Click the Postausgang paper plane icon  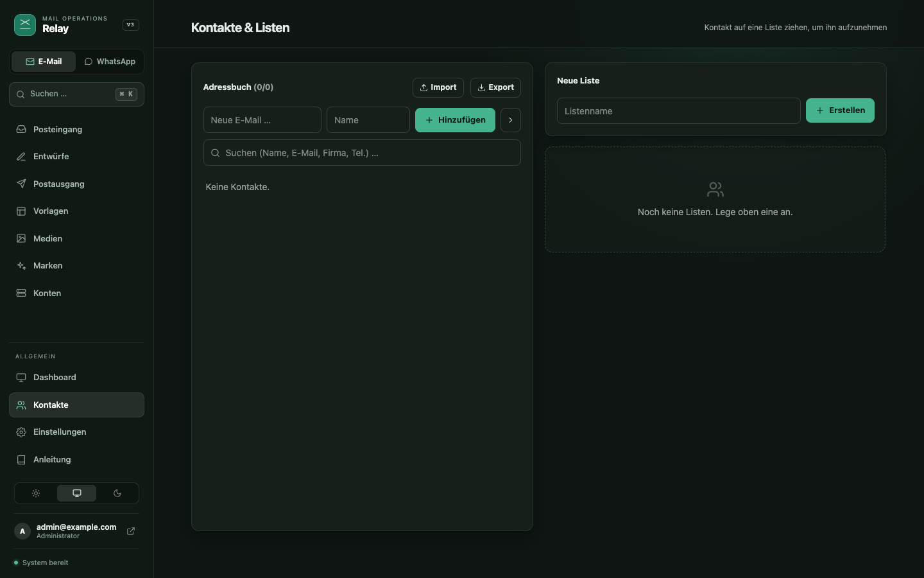coord(21,184)
